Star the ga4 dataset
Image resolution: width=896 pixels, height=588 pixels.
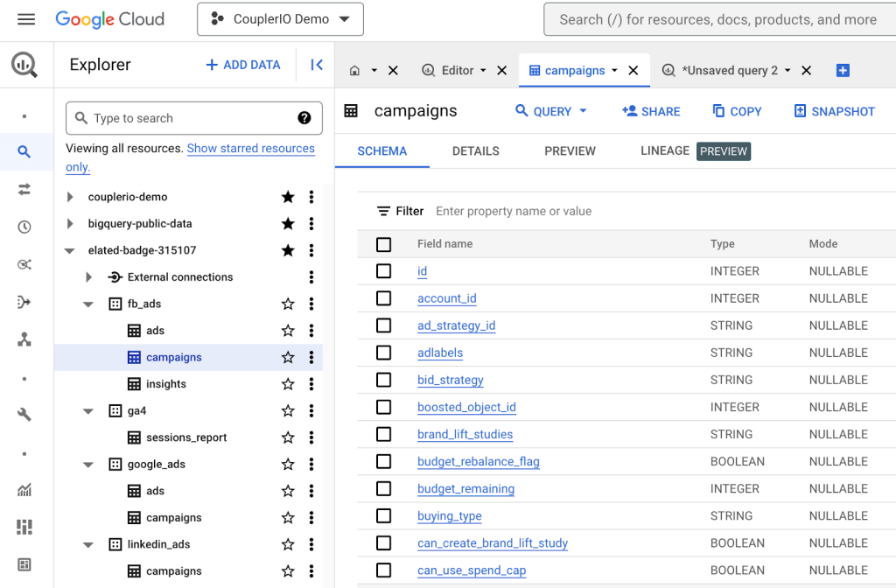pos(288,411)
